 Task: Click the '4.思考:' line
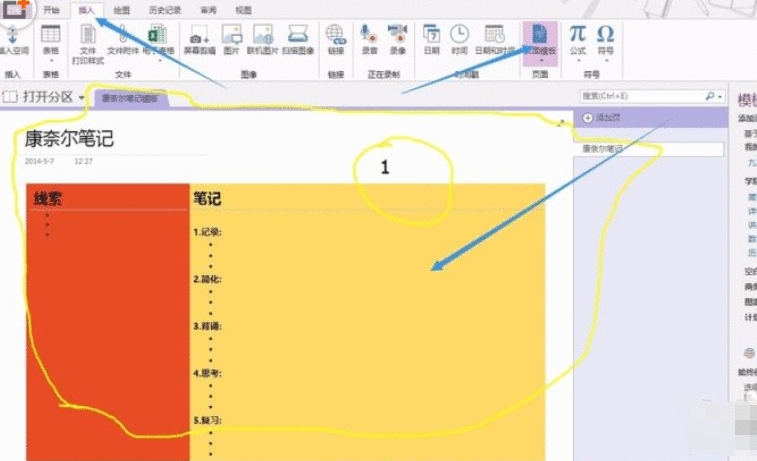(207, 373)
